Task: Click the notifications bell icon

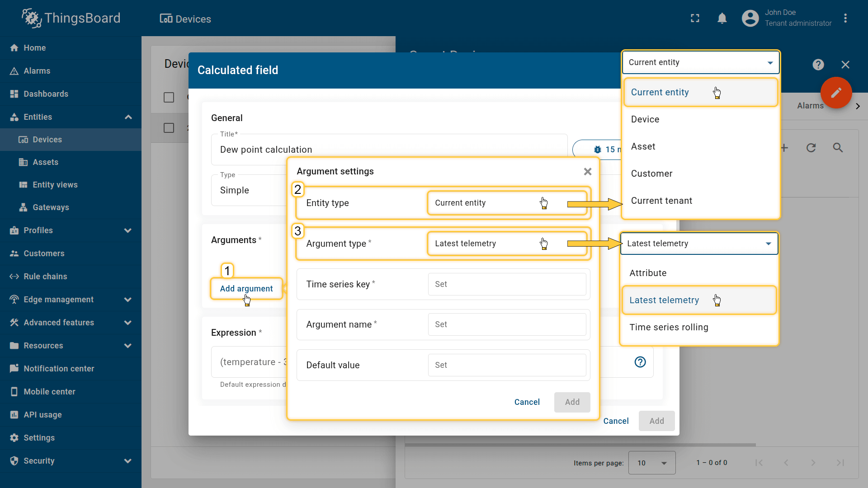Action: point(722,19)
